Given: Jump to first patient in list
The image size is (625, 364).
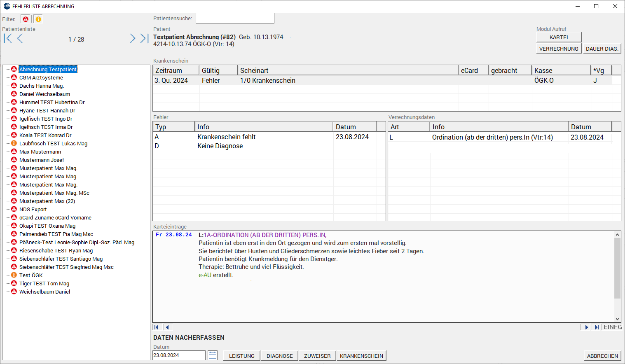Looking at the screenshot, I should pyautogui.click(x=7, y=39).
